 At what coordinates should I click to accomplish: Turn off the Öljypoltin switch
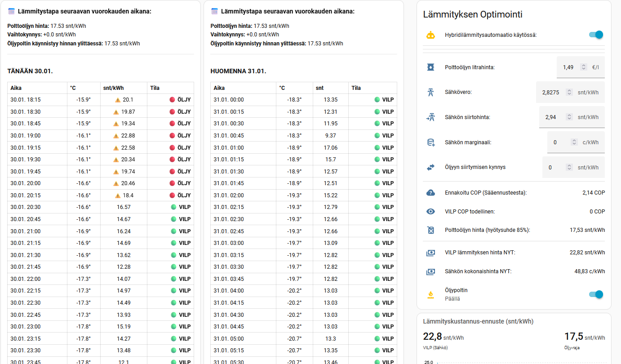click(x=595, y=294)
